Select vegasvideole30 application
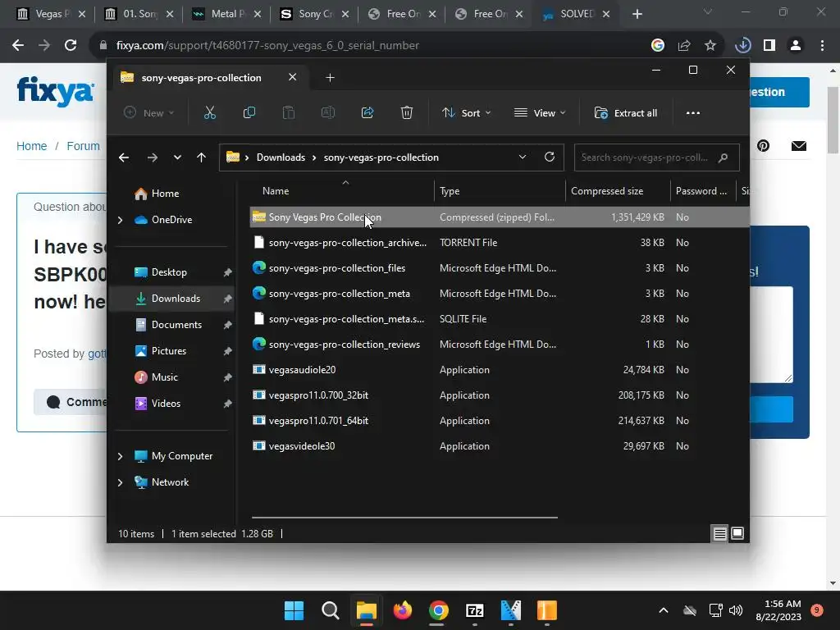This screenshot has height=630, width=840. point(500,445)
